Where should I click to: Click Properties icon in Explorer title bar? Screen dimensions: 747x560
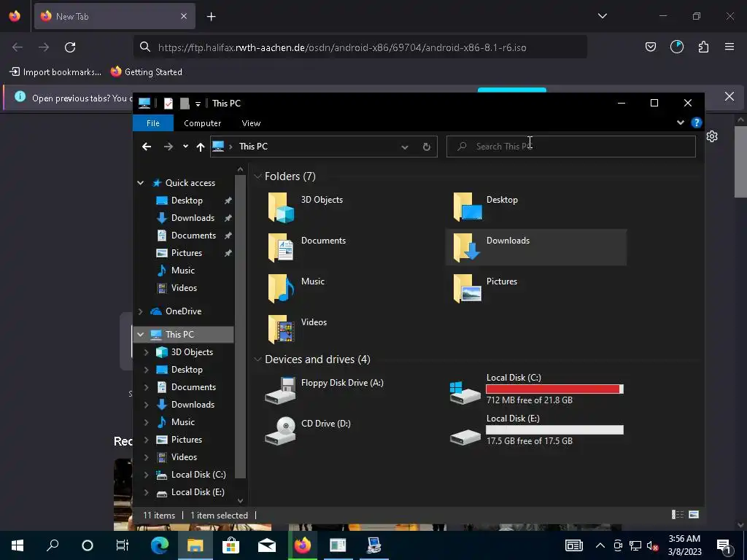pyautogui.click(x=169, y=104)
